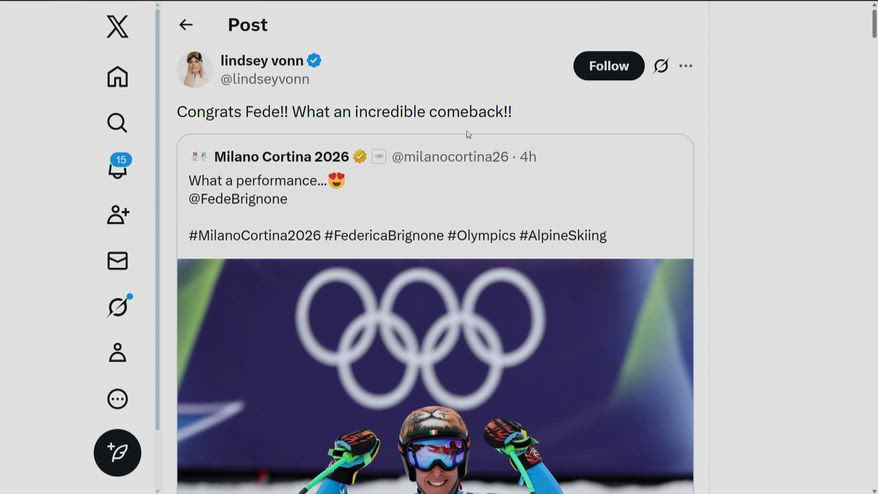The height and width of the screenshot is (494, 878).
Task: Open the Profile icon in the sidebar
Action: 117,353
